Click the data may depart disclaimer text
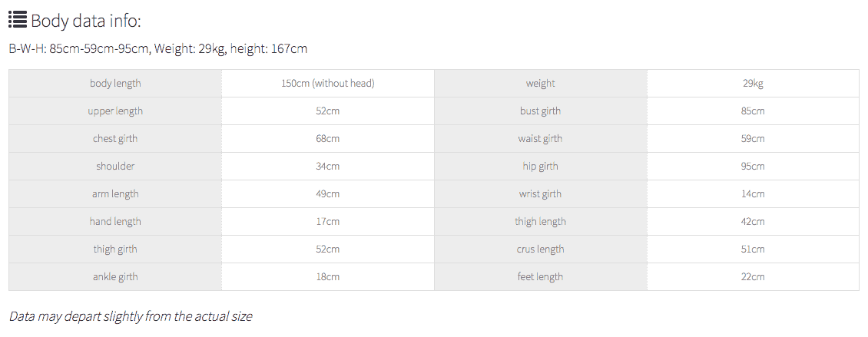Screen dimensions: 868x337 131,316
